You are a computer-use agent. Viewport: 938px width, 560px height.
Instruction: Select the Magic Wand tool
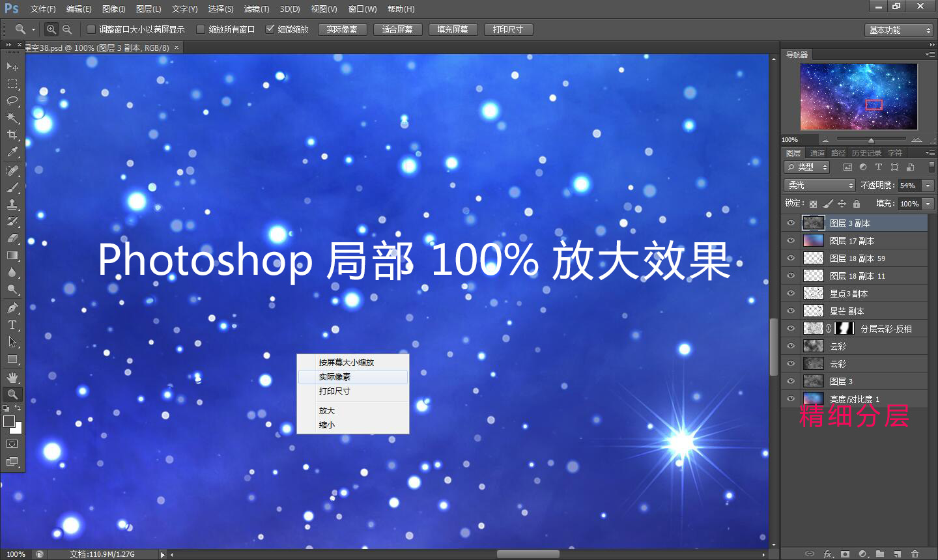tap(12, 117)
